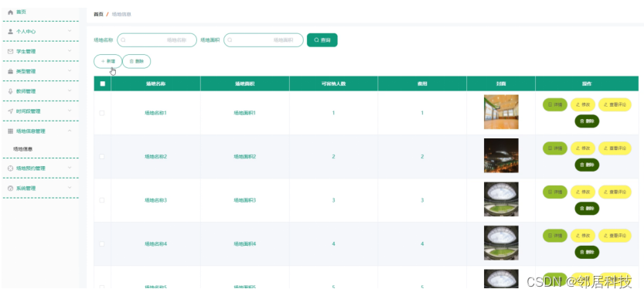Screen dimensions: 644x296
Task: Open the stadium cover thumbnail for 场地名称4
Action: pyautogui.click(x=501, y=243)
